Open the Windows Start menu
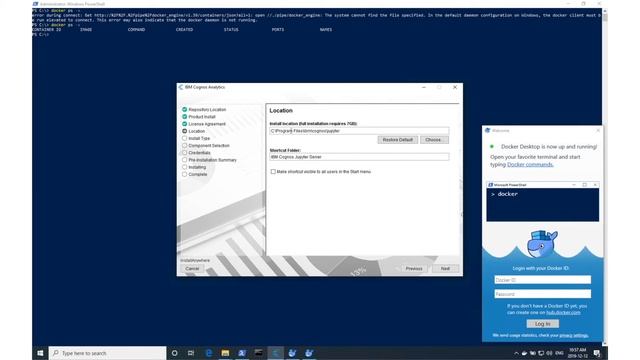 coord(40,353)
